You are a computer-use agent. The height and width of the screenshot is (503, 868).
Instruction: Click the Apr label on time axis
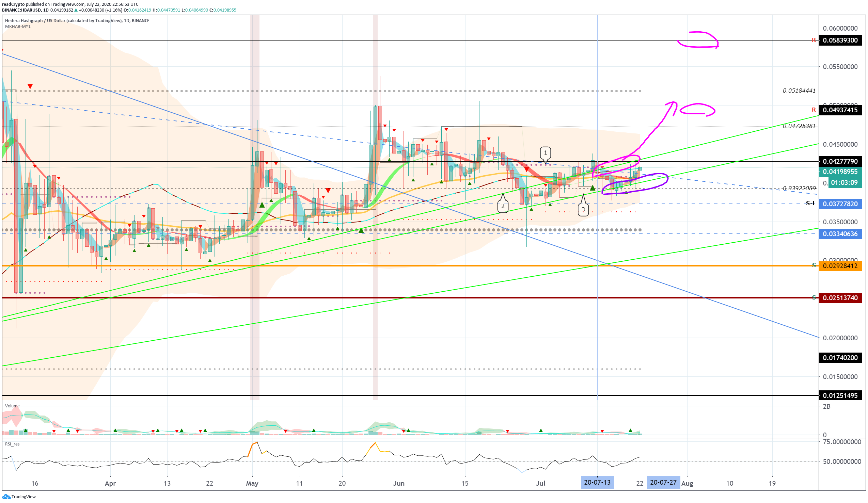(110, 484)
